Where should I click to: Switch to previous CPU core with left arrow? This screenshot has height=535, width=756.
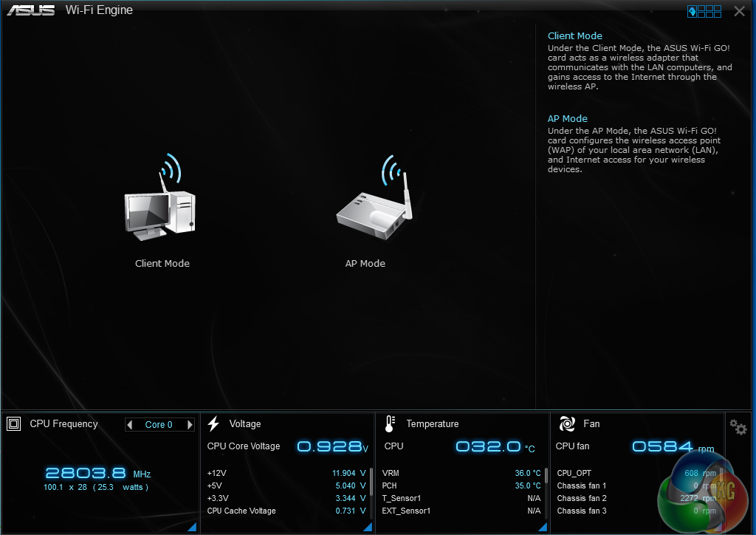pyautogui.click(x=129, y=424)
